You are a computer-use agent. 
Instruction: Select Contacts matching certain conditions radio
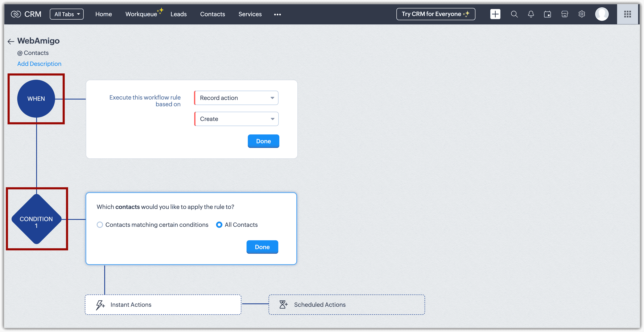[x=100, y=225]
